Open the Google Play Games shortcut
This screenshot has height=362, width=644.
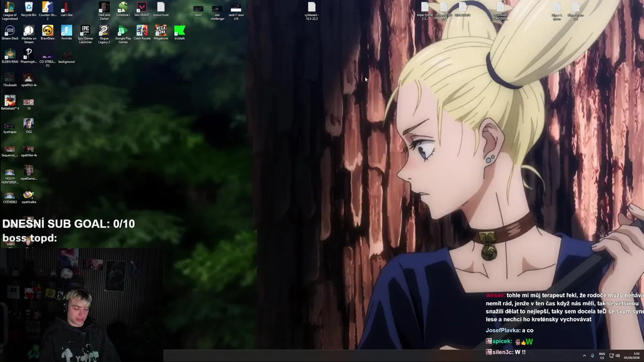tap(123, 35)
